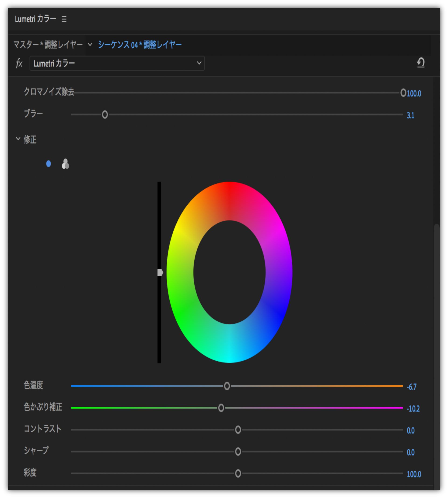Click the 色かぶり補正 value -10.2
This screenshot has height=498, width=448.
(x=413, y=409)
